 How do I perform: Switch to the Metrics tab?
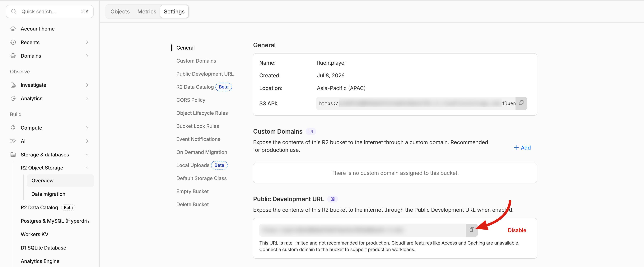point(147,12)
